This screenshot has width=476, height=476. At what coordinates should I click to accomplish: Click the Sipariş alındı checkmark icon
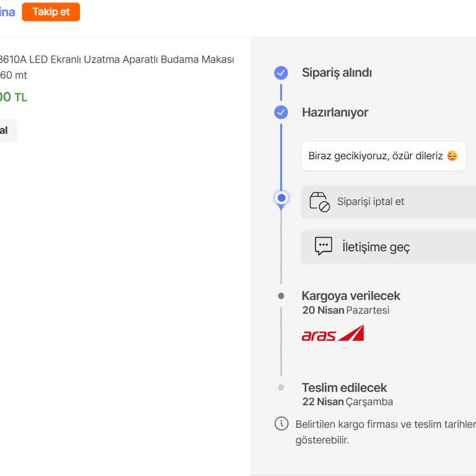[281, 73]
